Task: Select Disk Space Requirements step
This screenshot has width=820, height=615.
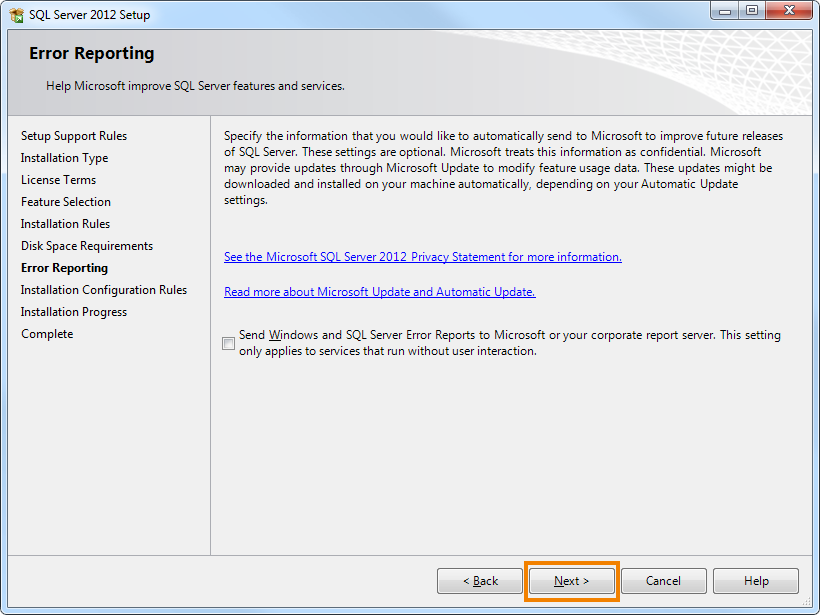Action: click(87, 246)
